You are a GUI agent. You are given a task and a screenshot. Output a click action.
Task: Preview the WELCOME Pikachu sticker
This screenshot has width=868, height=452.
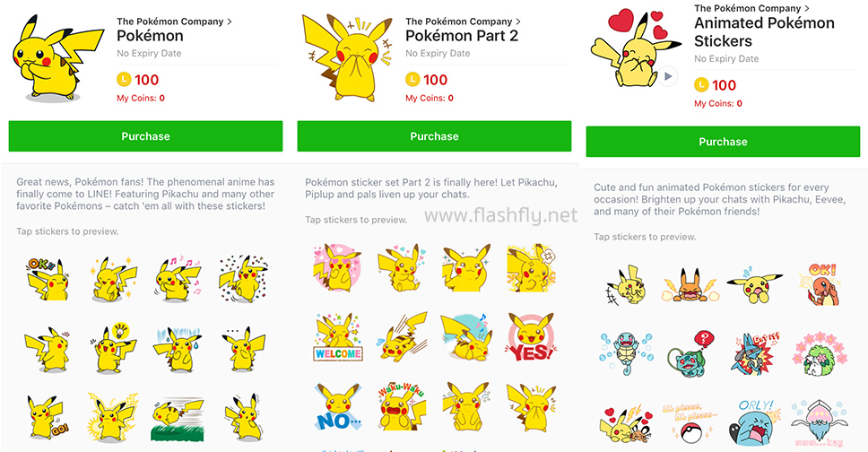[338, 337]
